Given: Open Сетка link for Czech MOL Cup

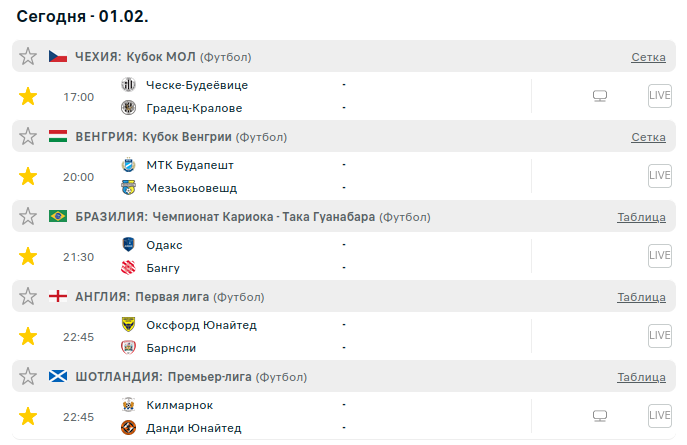Looking at the screenshot, I should tap(648, 57).
